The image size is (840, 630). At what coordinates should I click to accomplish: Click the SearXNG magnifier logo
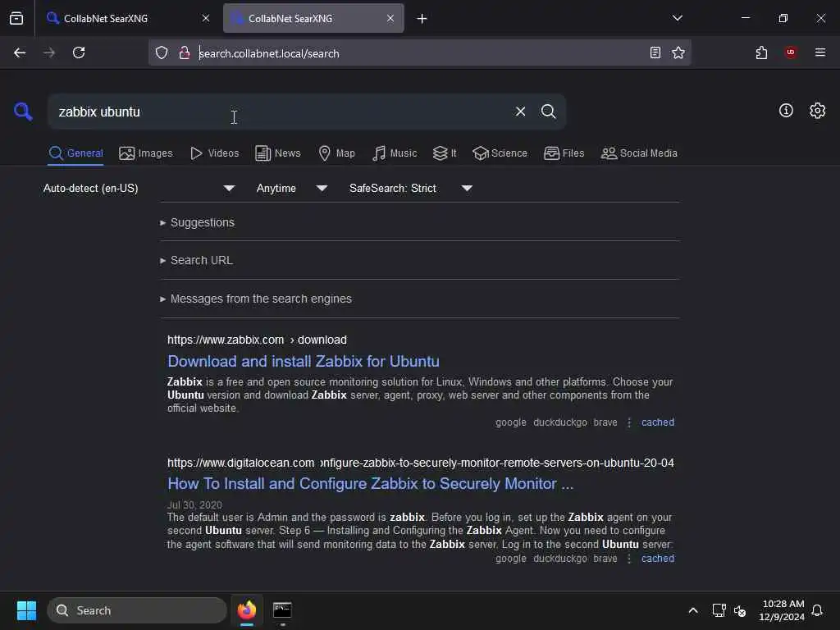tap(23, 112)
